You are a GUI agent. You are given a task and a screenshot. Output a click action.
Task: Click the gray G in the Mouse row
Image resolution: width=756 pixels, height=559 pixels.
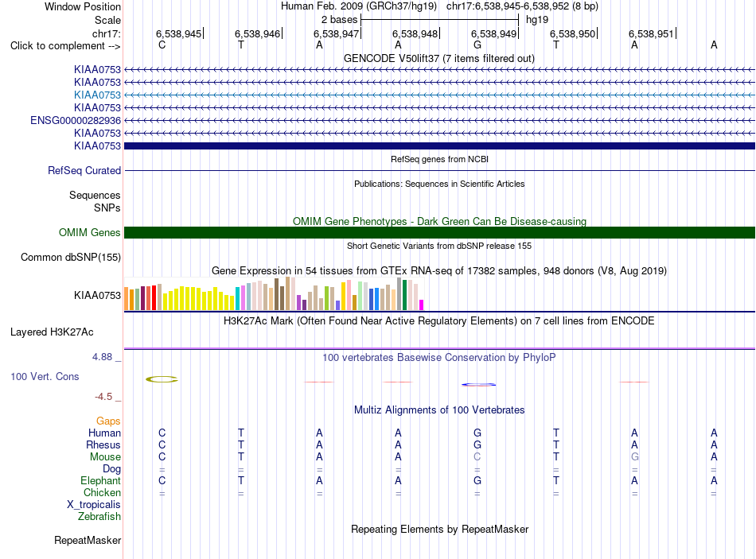point(635,457)
